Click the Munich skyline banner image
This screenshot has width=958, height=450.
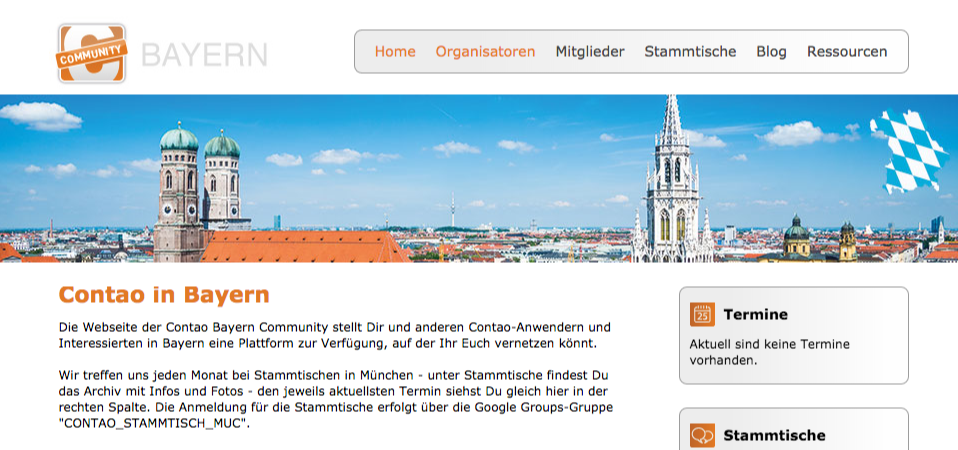pyautogui.click(x=479, y=178)
